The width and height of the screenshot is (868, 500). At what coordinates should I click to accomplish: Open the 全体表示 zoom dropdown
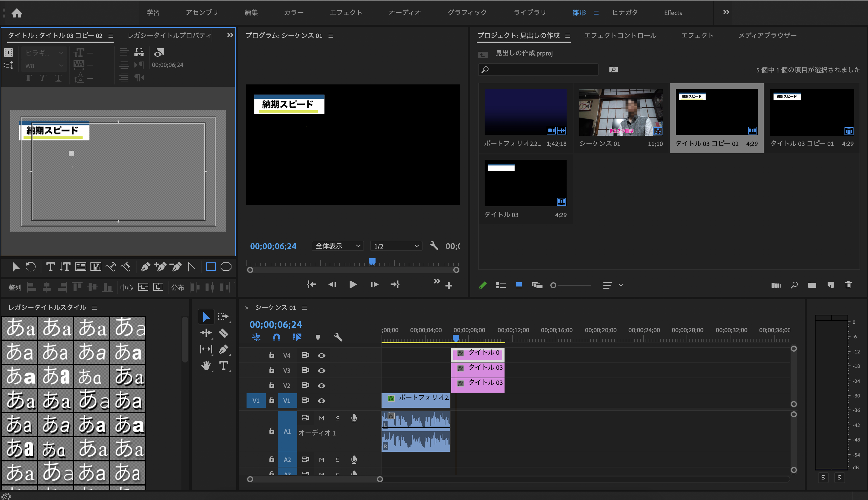337,246
